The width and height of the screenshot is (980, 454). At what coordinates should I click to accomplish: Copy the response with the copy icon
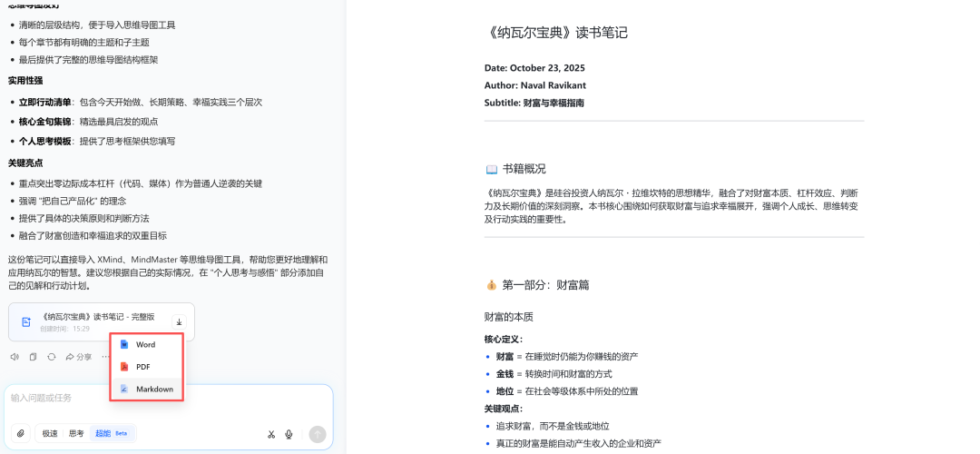[34, 357]
